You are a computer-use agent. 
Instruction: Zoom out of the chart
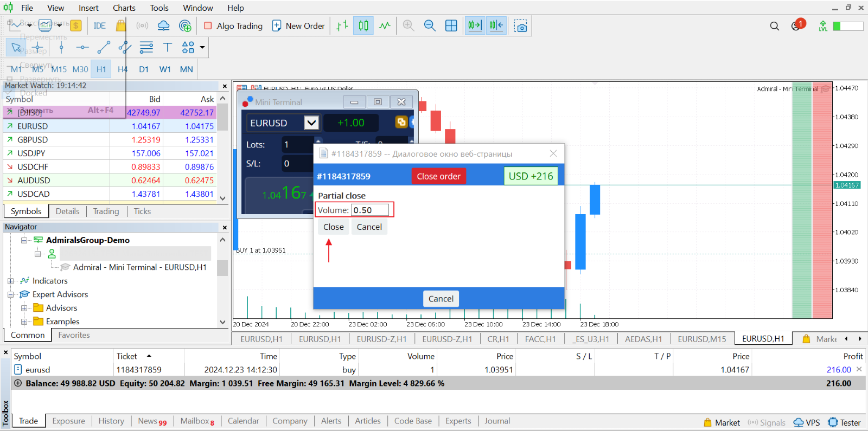[x=430, y=25]
